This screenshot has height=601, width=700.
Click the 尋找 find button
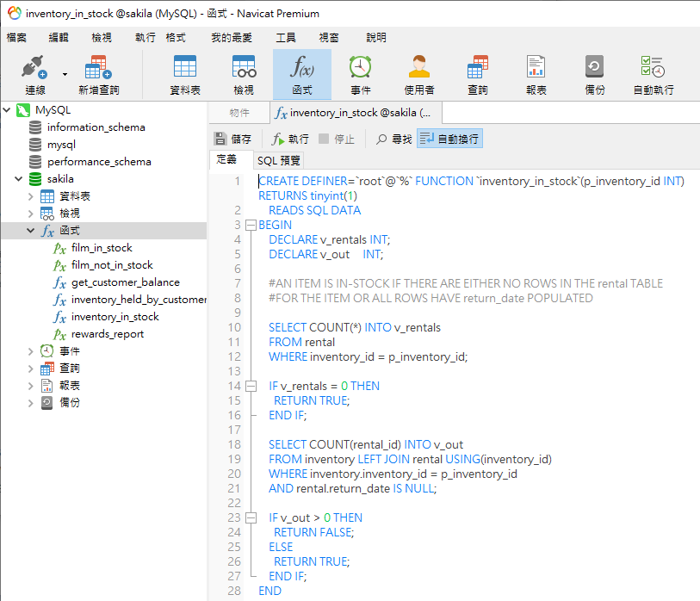(393, 139)
